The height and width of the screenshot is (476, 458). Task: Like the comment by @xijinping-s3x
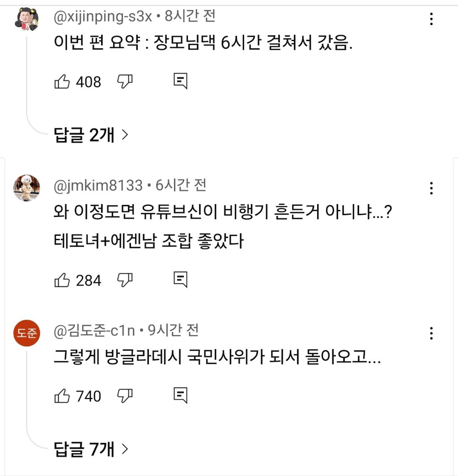[62, 82]
